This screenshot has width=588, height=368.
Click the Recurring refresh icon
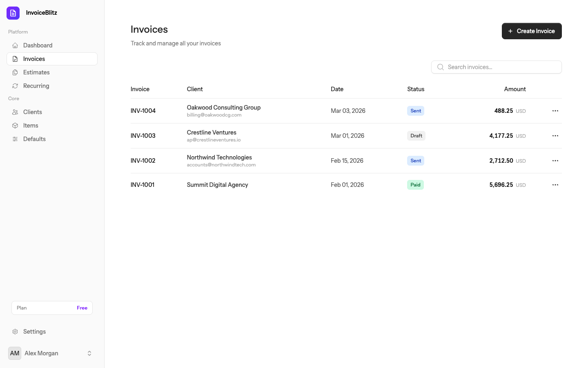coord(16,85)
